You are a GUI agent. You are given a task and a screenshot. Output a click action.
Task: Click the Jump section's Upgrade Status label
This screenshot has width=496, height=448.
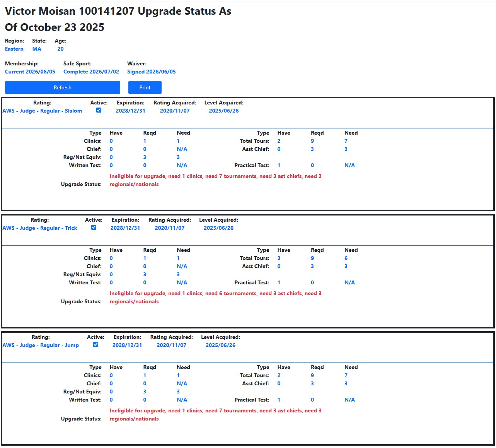(81, 419)
